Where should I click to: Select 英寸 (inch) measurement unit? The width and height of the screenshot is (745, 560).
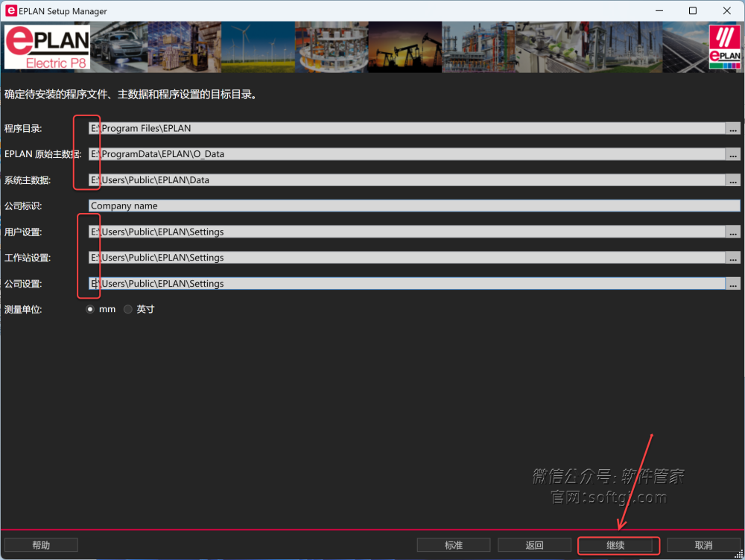pos(128,309)
